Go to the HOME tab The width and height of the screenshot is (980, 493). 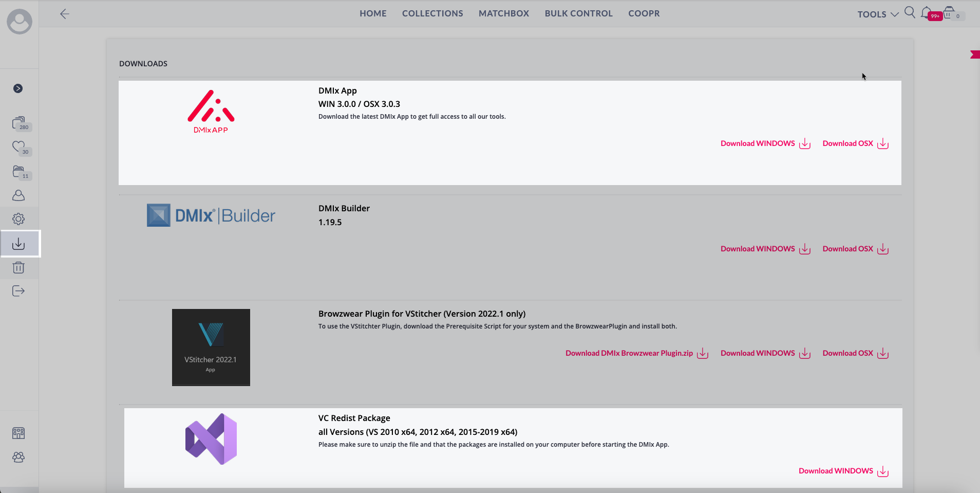(373, 13)
